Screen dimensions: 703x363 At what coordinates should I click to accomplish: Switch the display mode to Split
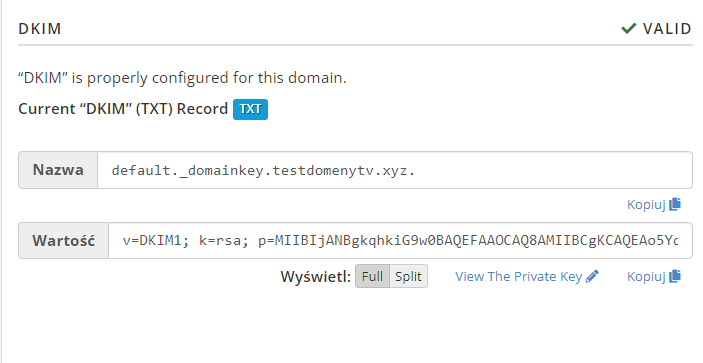pos(408,276)
